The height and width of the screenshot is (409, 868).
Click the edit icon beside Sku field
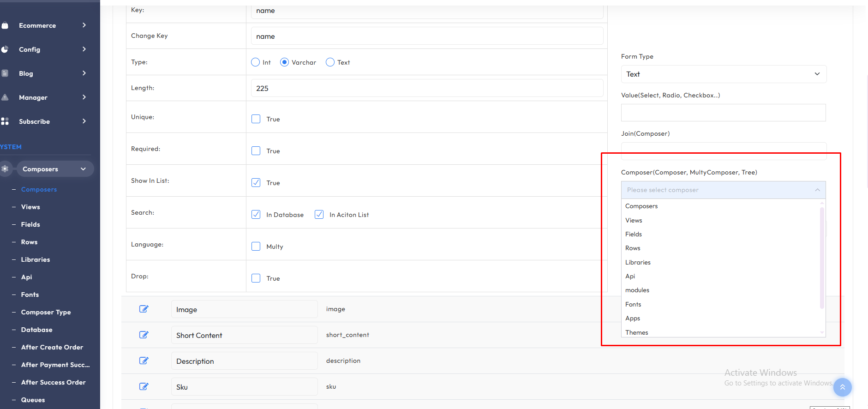click(x=144, y=386)
